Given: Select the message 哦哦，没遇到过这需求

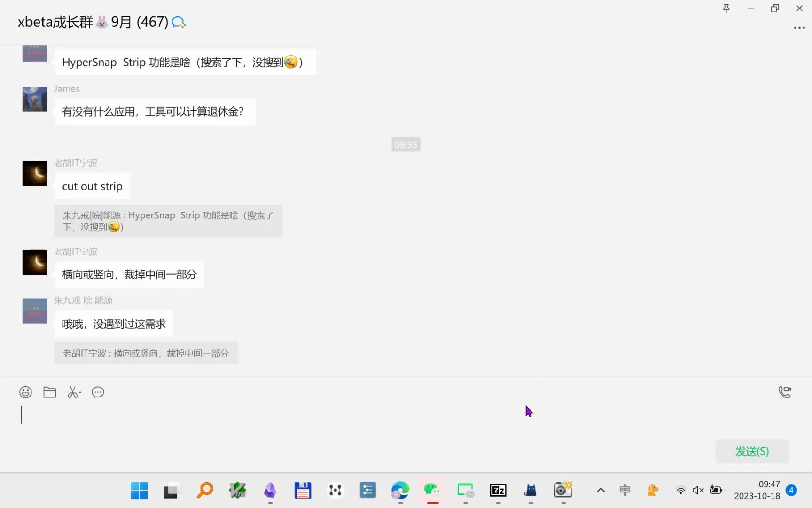Looking at the screenshot, I should point(114,324).
